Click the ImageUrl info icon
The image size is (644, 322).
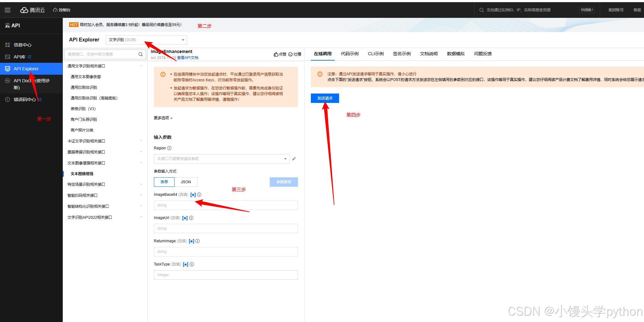[x=191, y=218]
